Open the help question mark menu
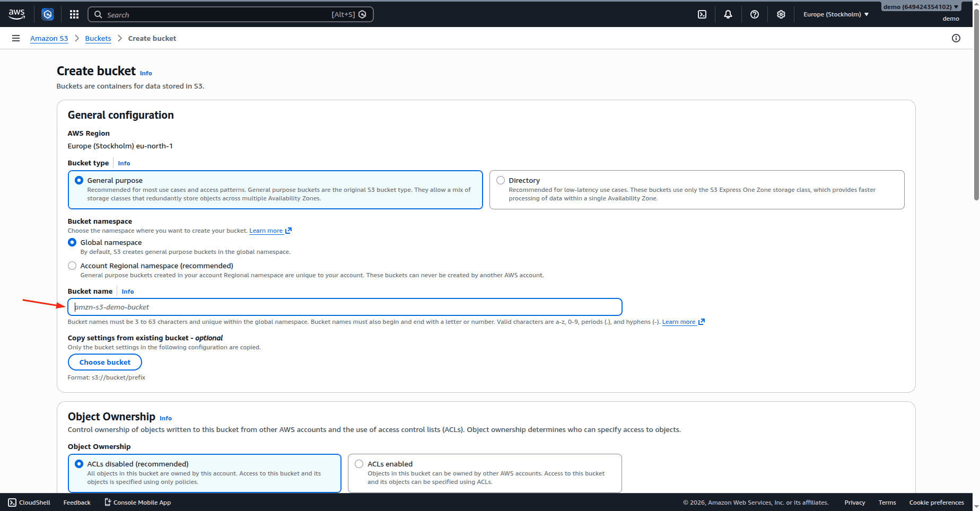Image resolution: width=980 pixels, height=511 pixels. point(755,14)
